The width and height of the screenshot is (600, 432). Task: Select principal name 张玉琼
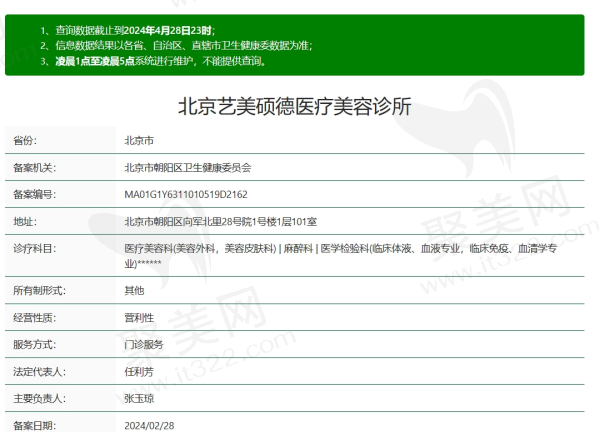[139, 398]
